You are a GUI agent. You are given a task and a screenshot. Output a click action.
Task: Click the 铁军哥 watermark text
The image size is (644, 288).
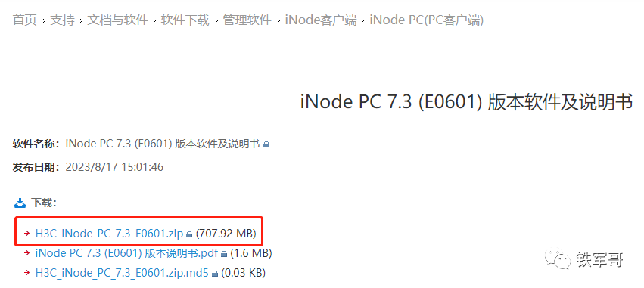pyautogui.click(x=599, y=260)
